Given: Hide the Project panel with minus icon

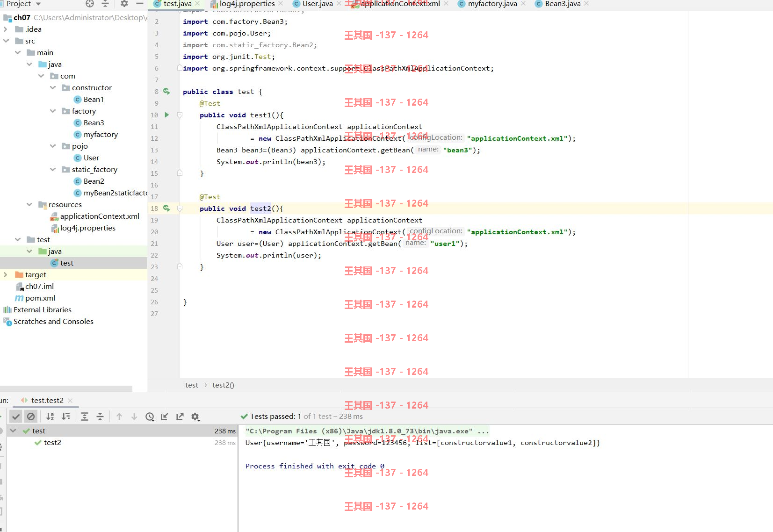Looking at the screenshot, I should click(x=139, y=4).
